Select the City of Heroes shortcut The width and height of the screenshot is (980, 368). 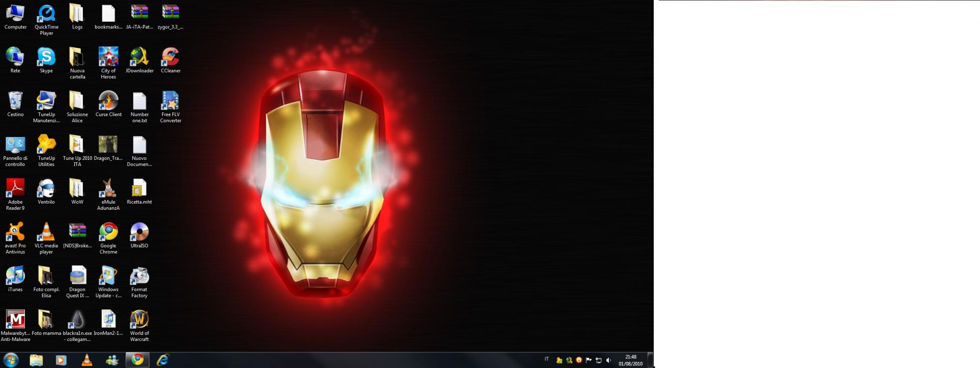point(108,64)
